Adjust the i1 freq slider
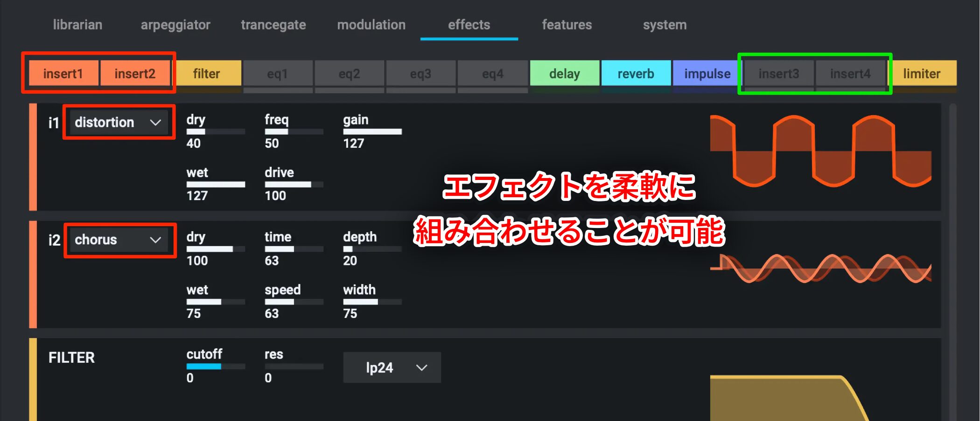Screen dimensions: 980x421 tap(294, 132)
